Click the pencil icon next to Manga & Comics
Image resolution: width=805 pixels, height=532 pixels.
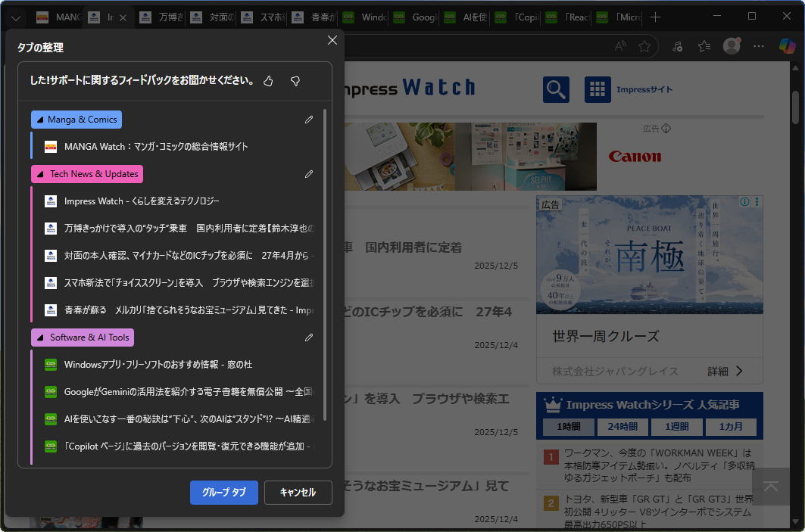point(308,119)
